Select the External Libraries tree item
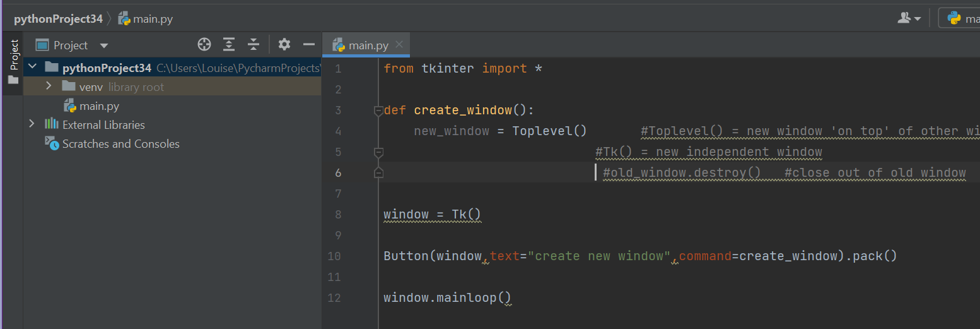The image size is (980, 329). point(103,125)
